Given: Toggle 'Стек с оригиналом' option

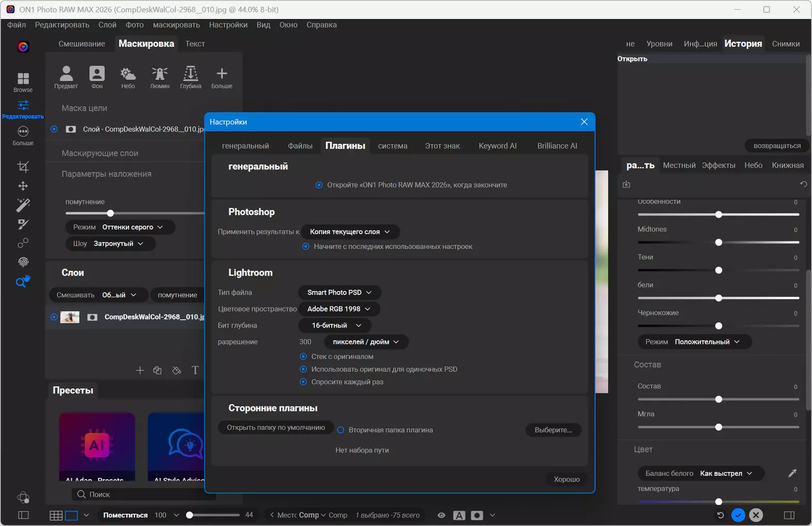Looking at the screenshot, I should (x=303, y=356).
